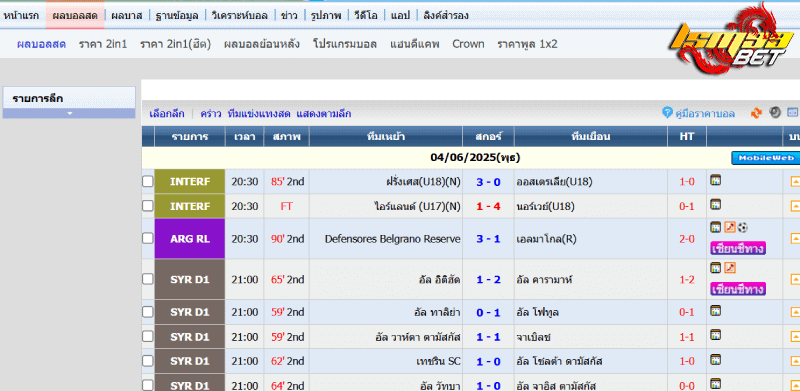The image size is (800, 391).
Task: Click blue question mark help icon
Action: click(x=667, y=113)
